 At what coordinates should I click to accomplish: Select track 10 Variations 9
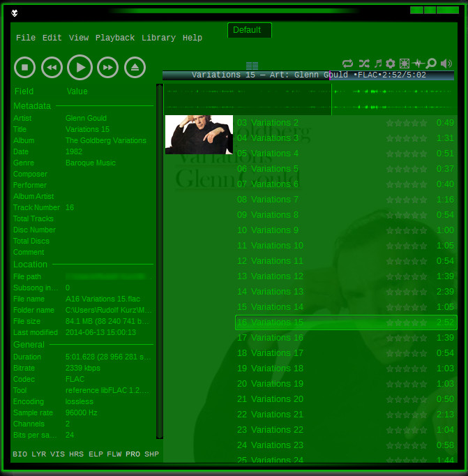pos(346,230)
